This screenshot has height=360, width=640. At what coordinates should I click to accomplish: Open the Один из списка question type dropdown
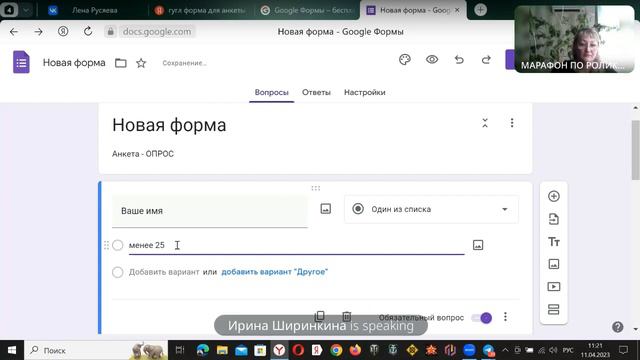point(431,209)
